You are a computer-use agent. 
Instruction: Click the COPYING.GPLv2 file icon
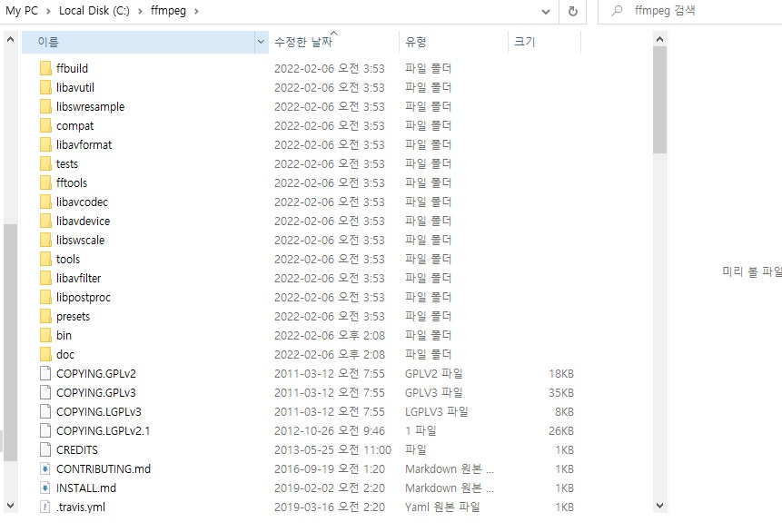[45, 373]
